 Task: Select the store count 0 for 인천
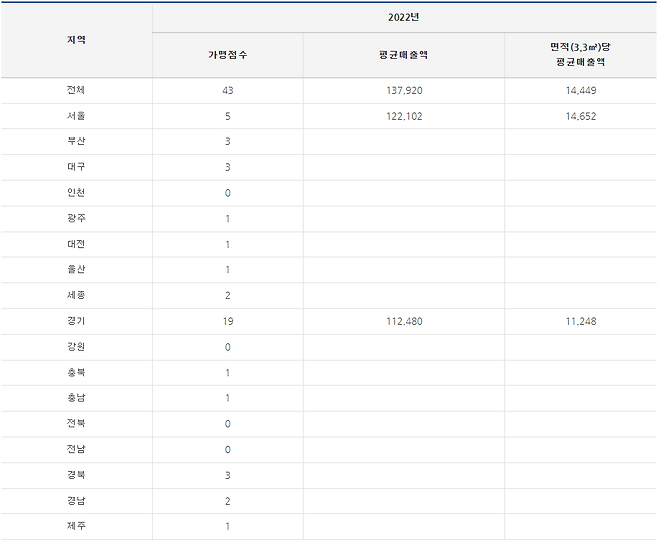pyautogui.click(x=228, y=193)
